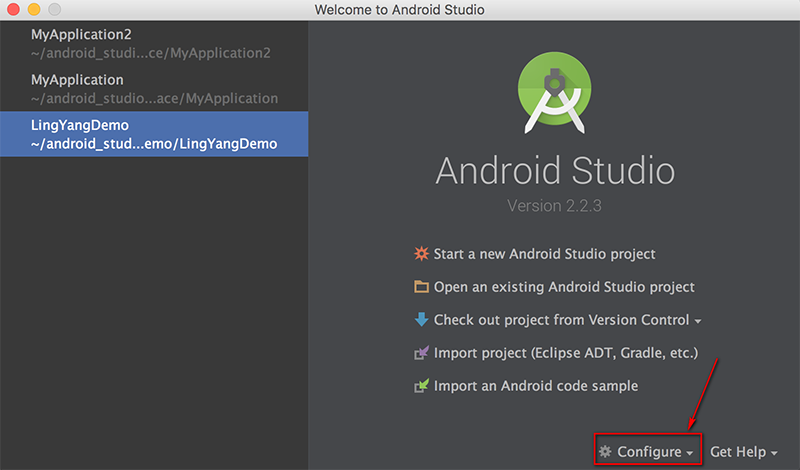Click the folder icon for opening existing project
Screen dimensions: 800x470
(421, 286)
